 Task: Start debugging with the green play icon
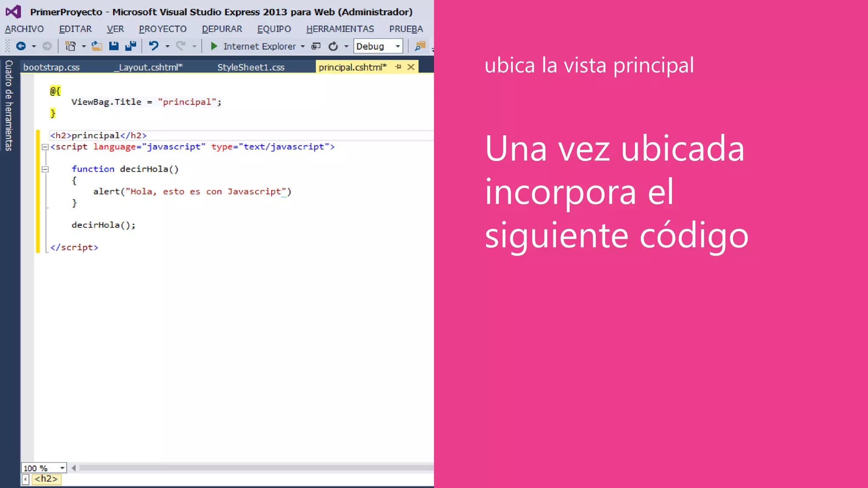[x=214, y=46]
